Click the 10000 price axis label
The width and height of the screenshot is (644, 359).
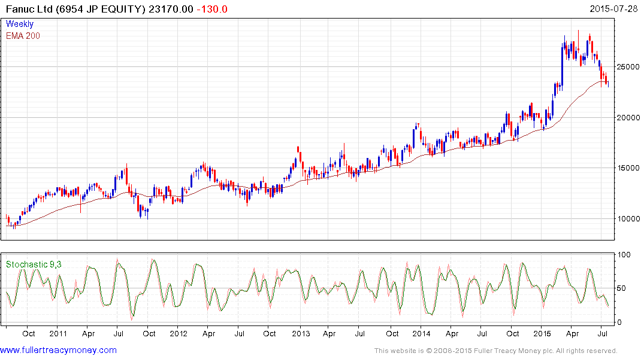tap(628, 218)
